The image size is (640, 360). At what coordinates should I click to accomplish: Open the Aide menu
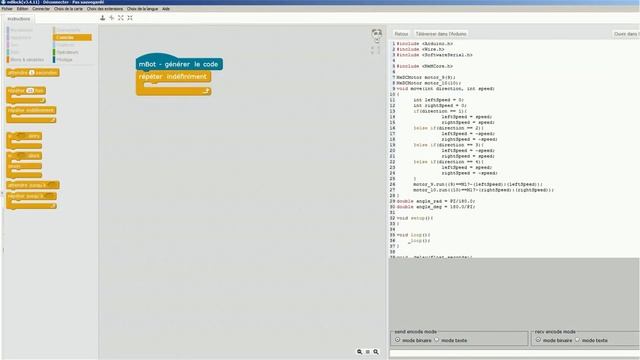166,9
